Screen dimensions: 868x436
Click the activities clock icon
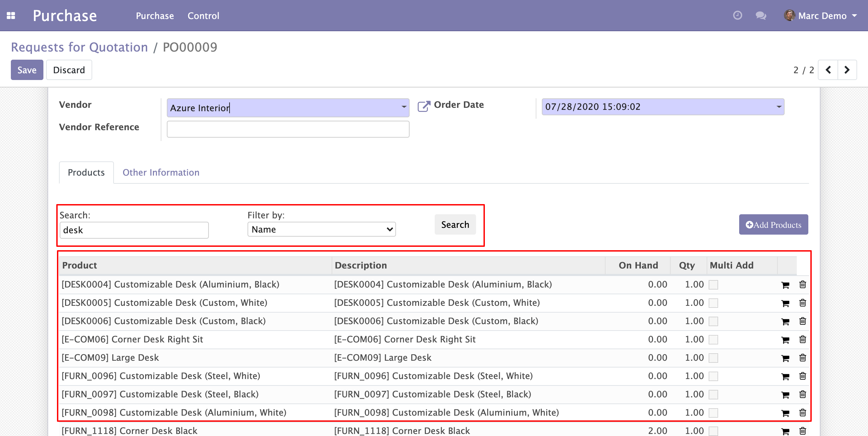click(737, 16)
